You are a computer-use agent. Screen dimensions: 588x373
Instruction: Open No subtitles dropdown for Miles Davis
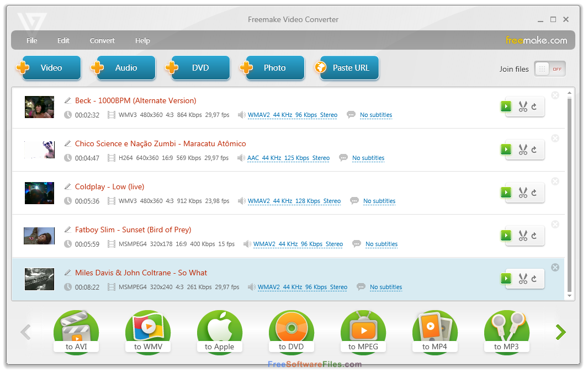[386, 287]
